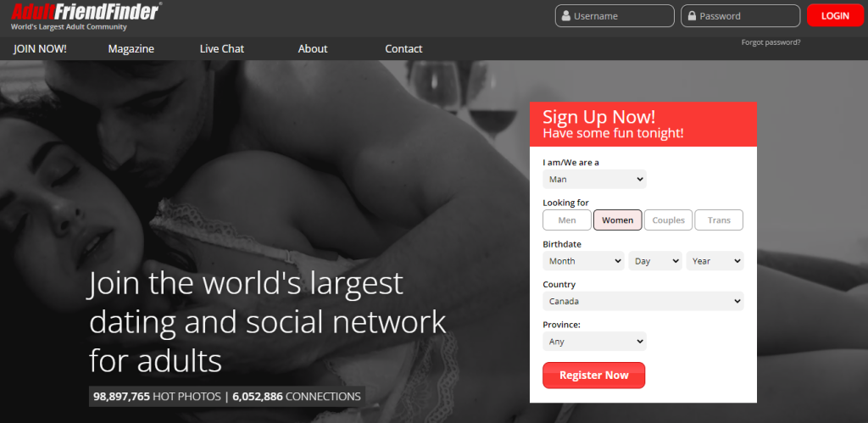Click the Register Now button

(594, 376)
